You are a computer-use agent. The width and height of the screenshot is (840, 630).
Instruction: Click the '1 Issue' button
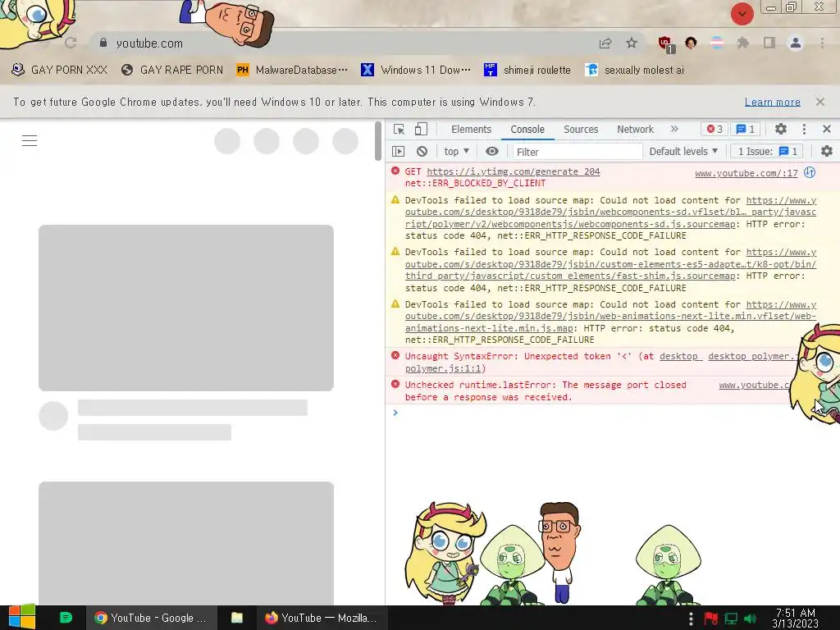768,152
